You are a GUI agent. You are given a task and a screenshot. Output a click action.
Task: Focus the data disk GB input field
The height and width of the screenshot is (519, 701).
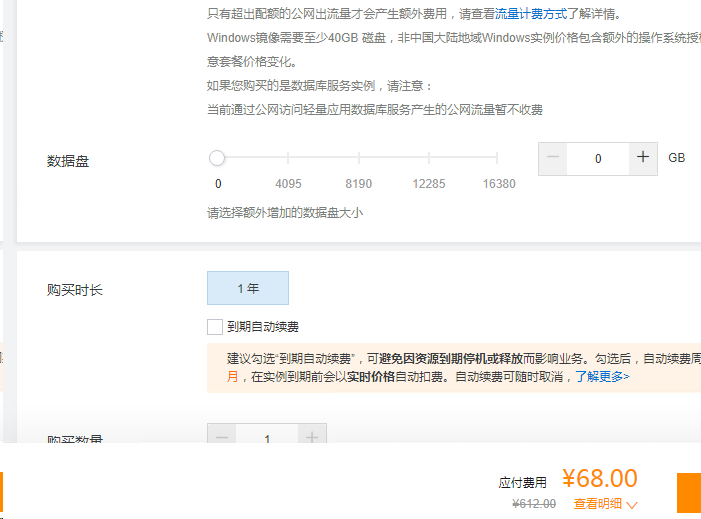598,158
